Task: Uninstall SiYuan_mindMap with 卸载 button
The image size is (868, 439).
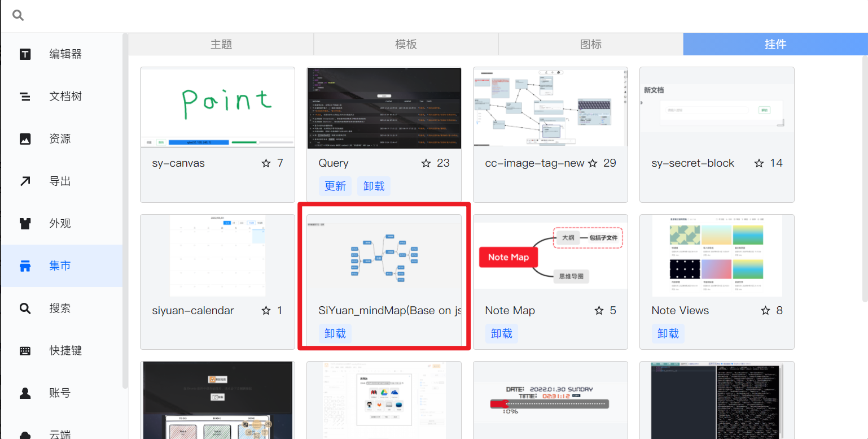Action: (x=335, y=334)
